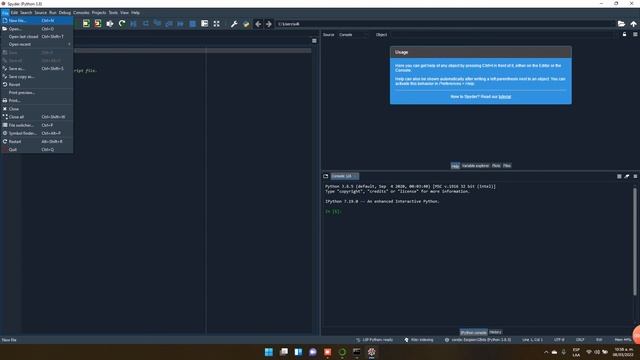Click the console vertical scrollbar

635,242
